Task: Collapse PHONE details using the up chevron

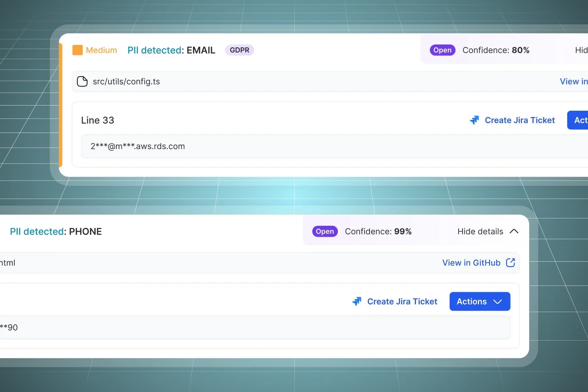Action: click(x=514, y=231)
